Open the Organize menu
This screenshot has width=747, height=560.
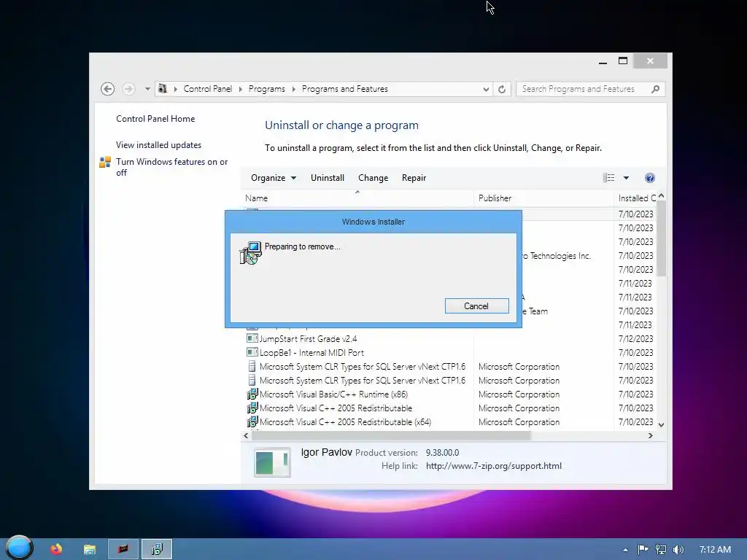(x=274, y=178)
